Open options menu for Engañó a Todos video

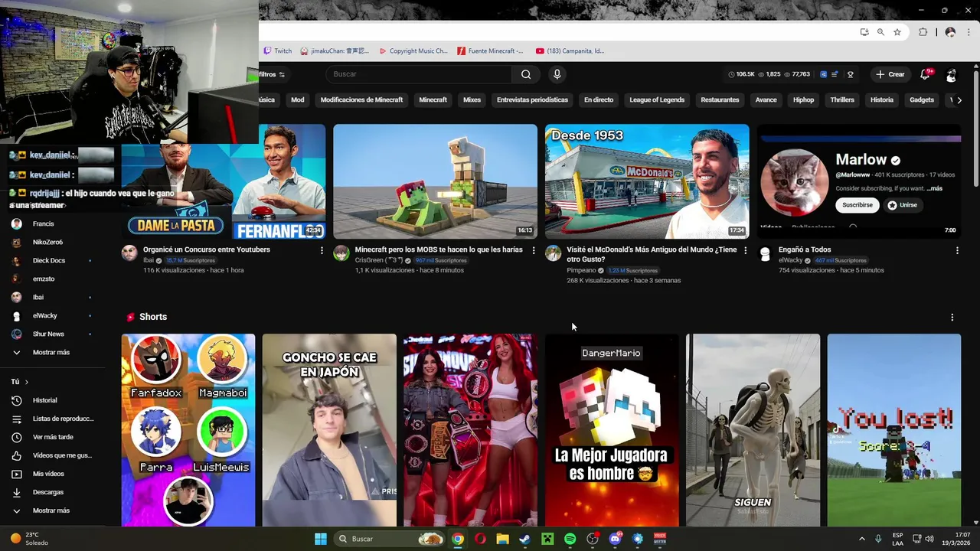(957, 250)
